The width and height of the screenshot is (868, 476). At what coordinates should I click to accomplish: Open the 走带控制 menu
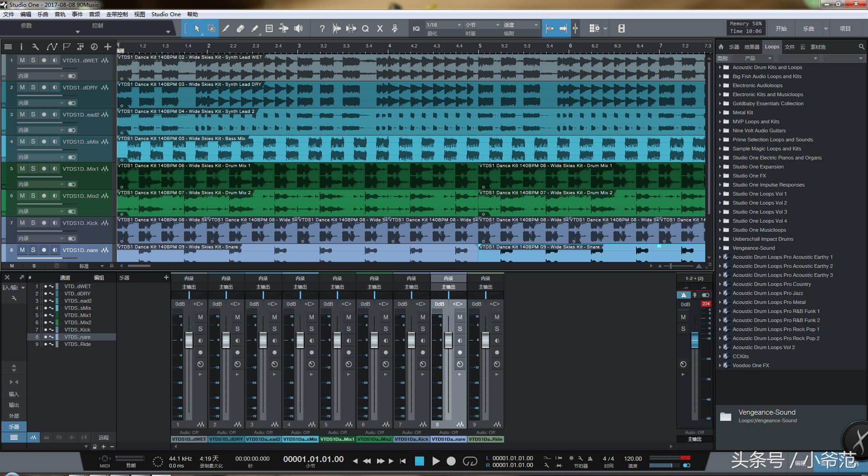pos(117,14)
